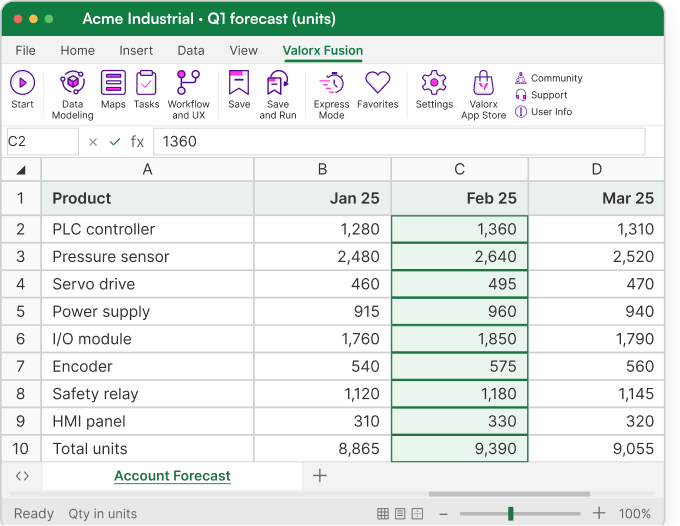Select cell with value 9,390
This screenshot has height=526, width=680.
coord(460,449)
